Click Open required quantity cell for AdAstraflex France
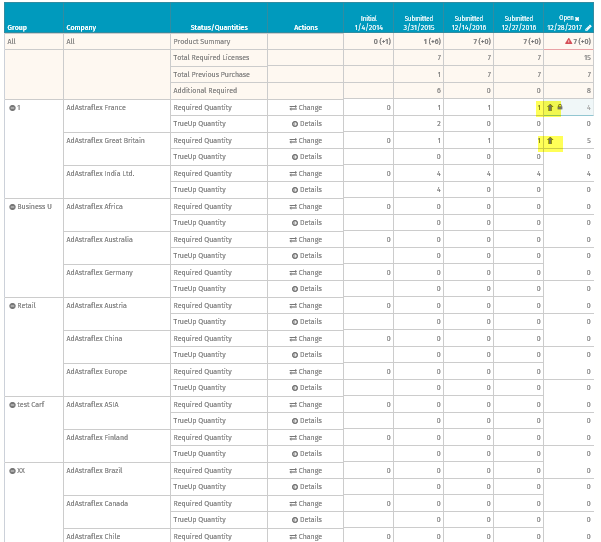The width and height of the screenshot is (601, 542). point(580,107)
